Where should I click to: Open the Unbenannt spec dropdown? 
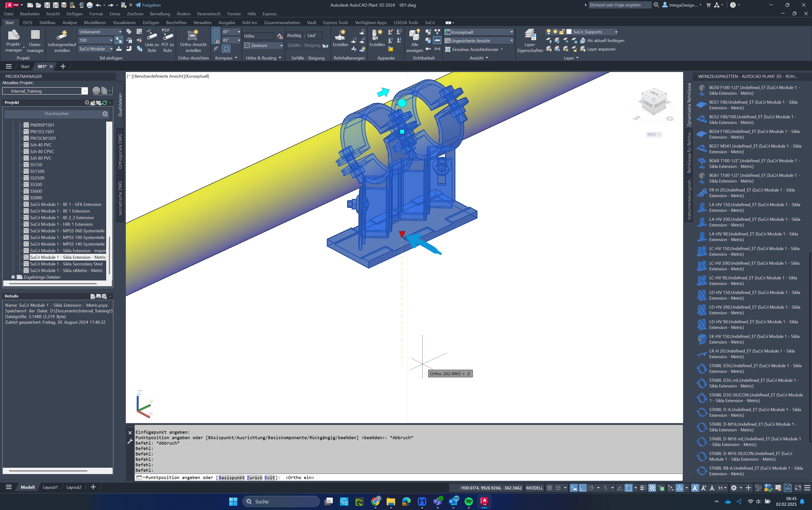pyautogui.click(x=100, y=32)
